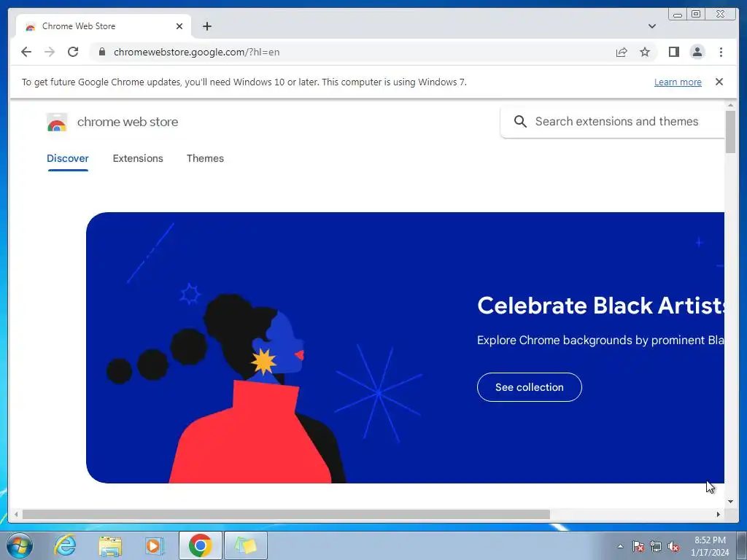Viewport: 747px width, 560px height.
Task: Switch to the Themes tab
Action: 205,158
